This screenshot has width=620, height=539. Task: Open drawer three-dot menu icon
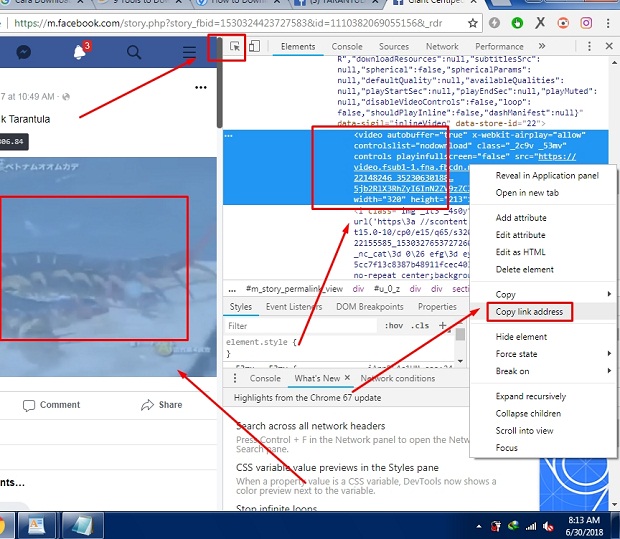(x=235, y=378)
